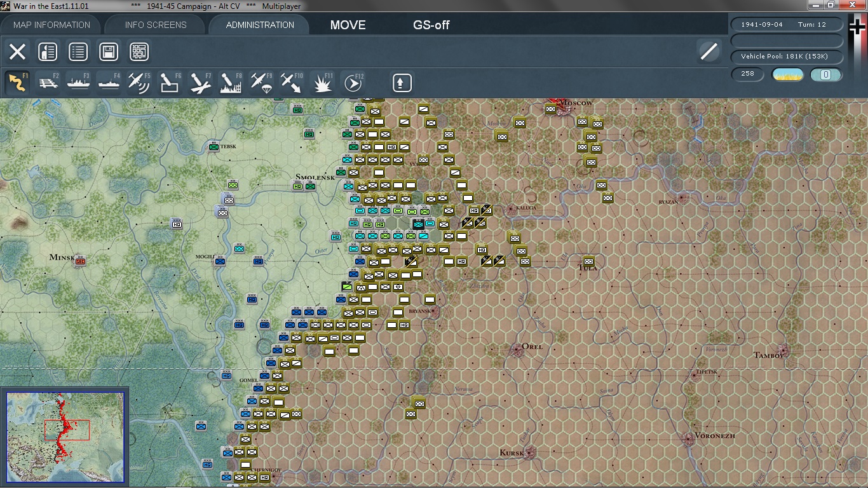The image size is (868, 488).
Task: Click the X exit icon in Administration toolbar
Action: click(17, 52)
